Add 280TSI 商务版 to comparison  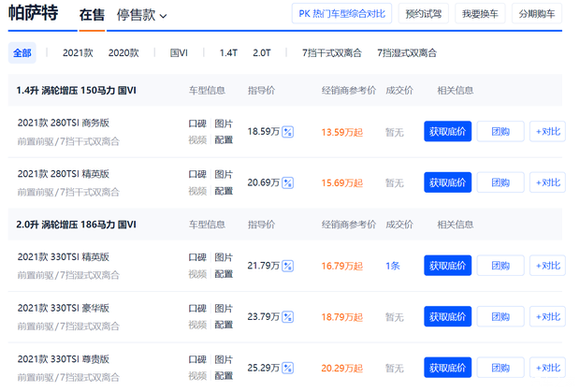(547, 131)
